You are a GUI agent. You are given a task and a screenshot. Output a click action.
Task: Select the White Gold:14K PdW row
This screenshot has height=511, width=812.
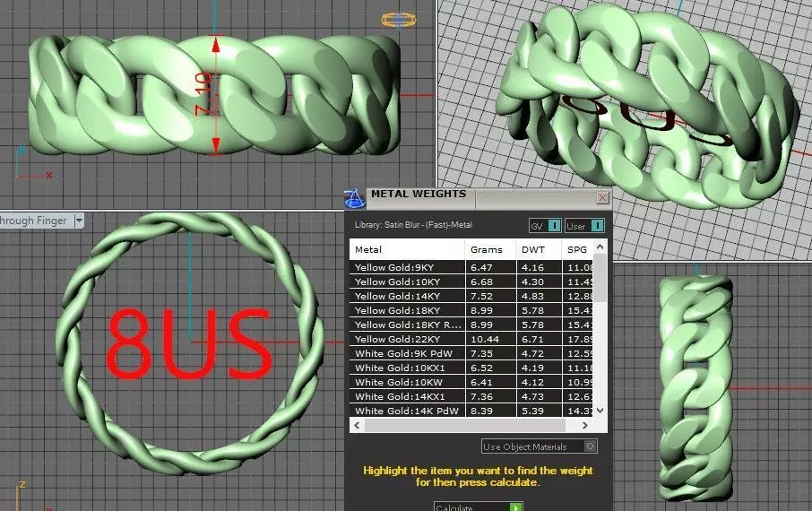[x=471, y=411]
